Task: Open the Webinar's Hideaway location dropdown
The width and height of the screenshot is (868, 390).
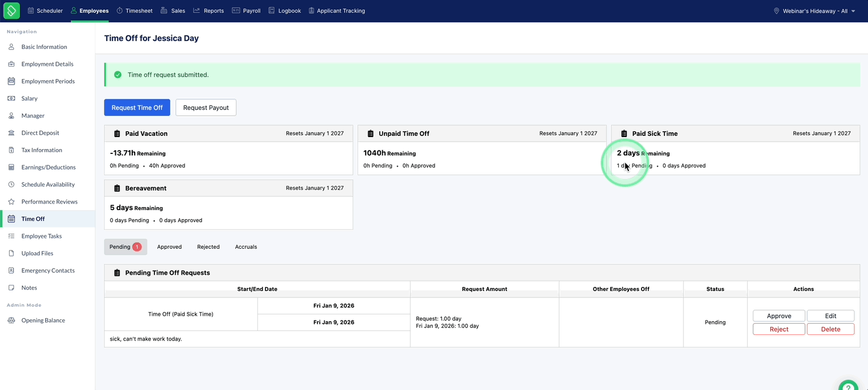Action: point(814,11)
